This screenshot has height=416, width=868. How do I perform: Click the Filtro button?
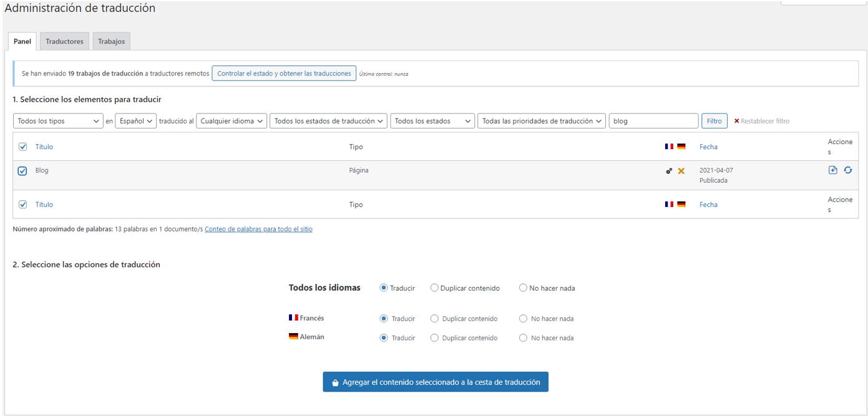click(x=714, y=121)
